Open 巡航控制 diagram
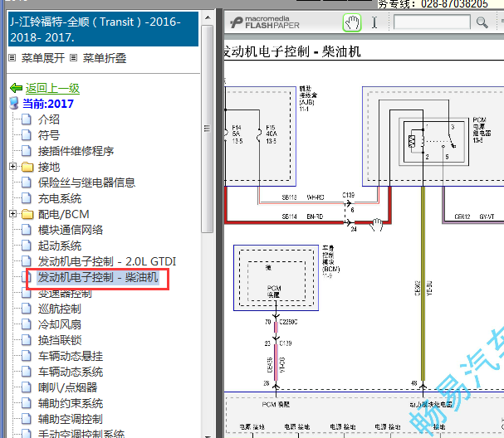The width and height of the screenshot is (504, 438). 60,309
